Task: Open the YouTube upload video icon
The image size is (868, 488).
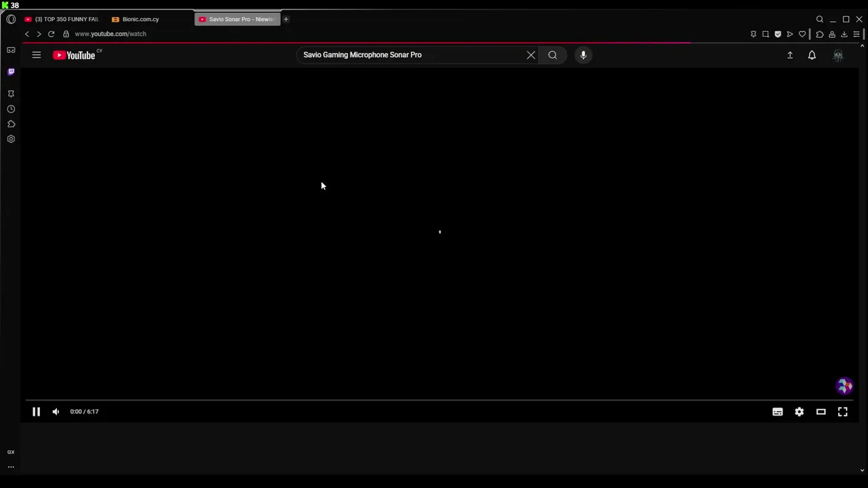Action: [790, 55]
